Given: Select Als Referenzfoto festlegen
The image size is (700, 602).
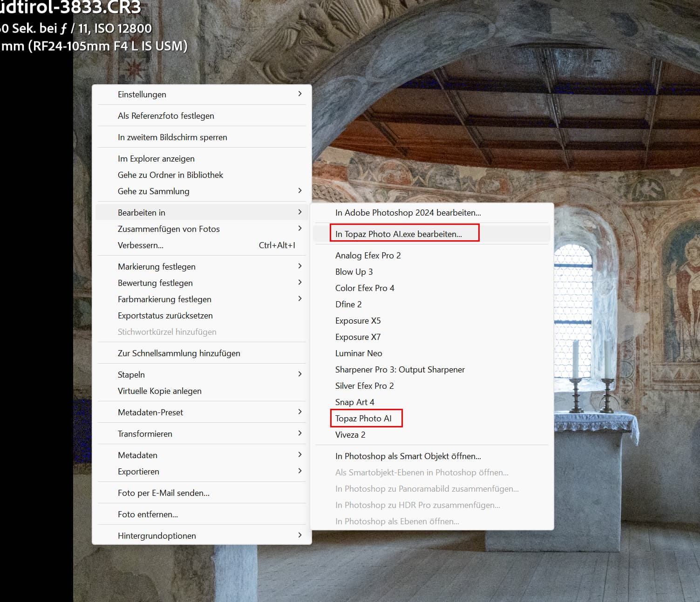Looking at the screenshot, I should [x=166, y=116].
